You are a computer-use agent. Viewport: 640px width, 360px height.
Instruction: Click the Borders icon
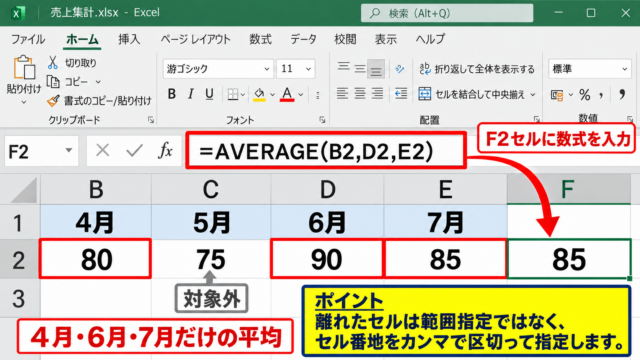[233, 94]
